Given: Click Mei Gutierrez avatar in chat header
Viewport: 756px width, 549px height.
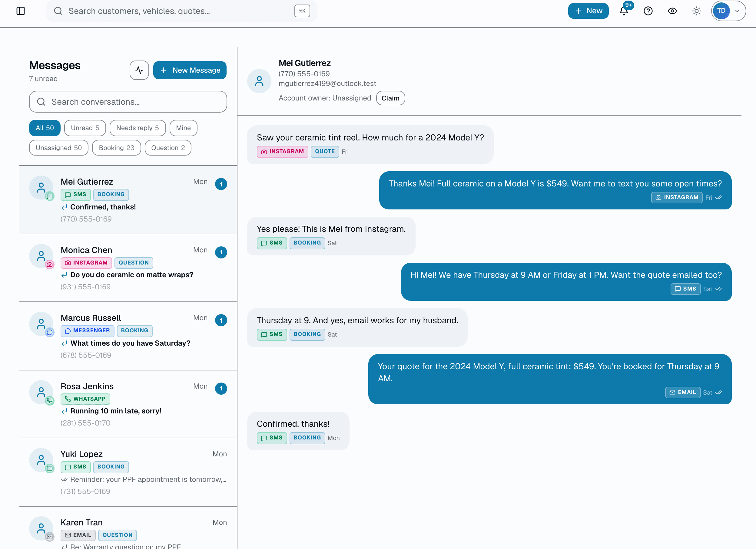Looking at the screenshot, I should click(x=259, y=81).
